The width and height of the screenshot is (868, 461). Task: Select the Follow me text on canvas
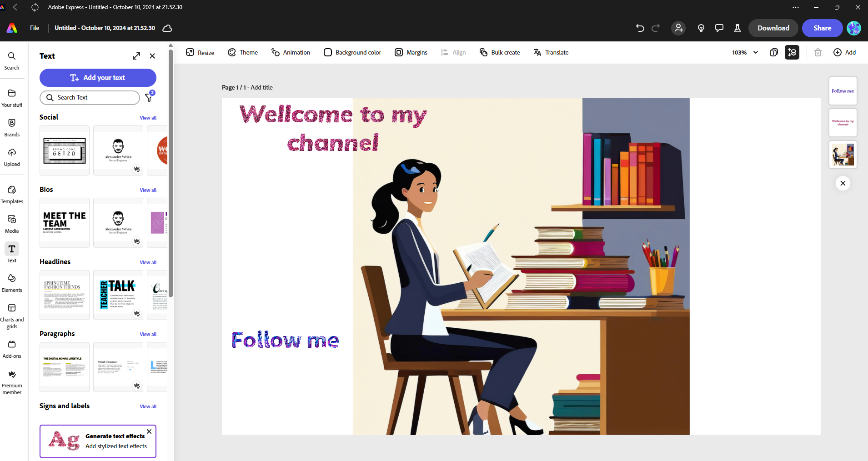[285, 340]
